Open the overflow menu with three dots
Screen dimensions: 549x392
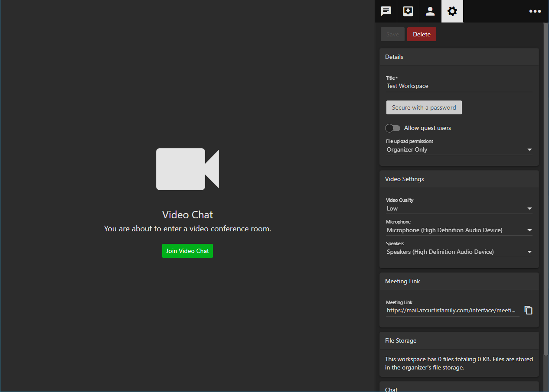[535, 11]
